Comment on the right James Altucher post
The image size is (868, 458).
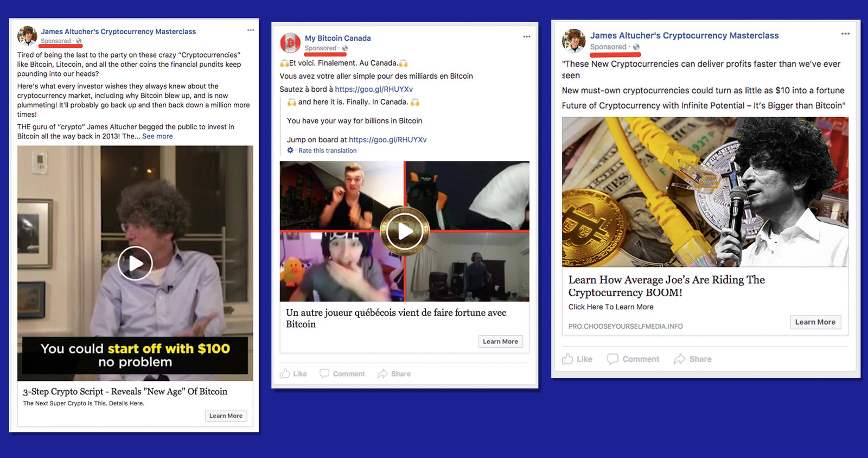pos(633,359)
